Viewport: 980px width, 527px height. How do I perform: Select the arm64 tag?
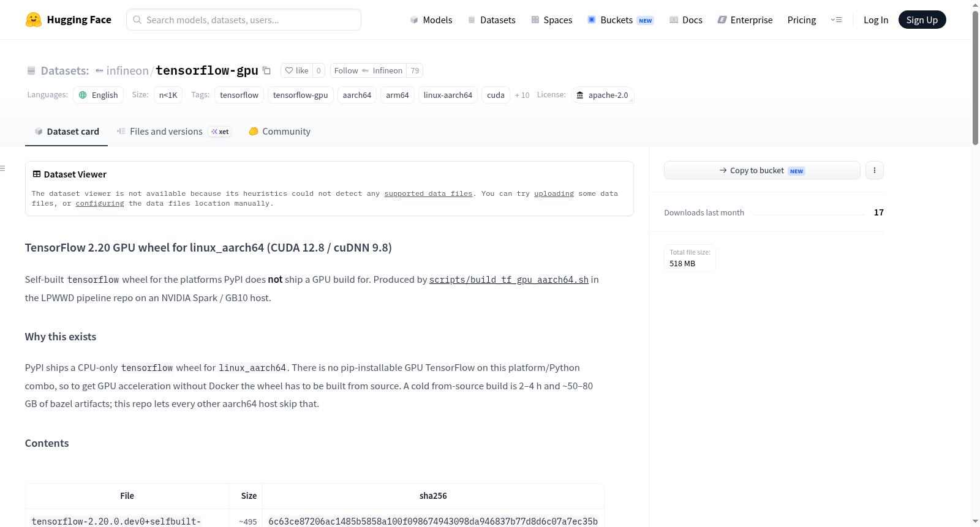pyautogui.click(x=398, y=95)
